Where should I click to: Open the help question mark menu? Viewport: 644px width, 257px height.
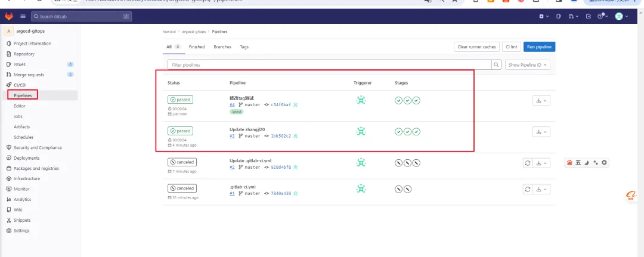click(x=602, y=17)
